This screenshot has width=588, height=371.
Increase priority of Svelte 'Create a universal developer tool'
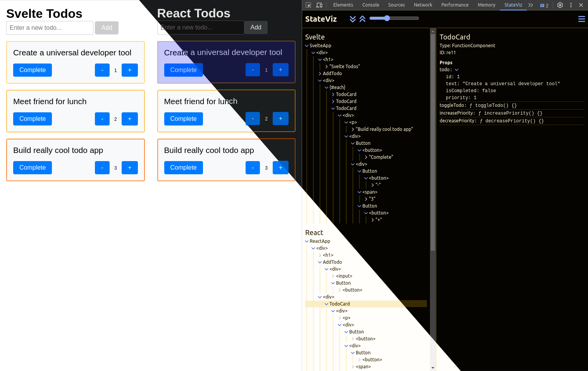tap(130, 70)
